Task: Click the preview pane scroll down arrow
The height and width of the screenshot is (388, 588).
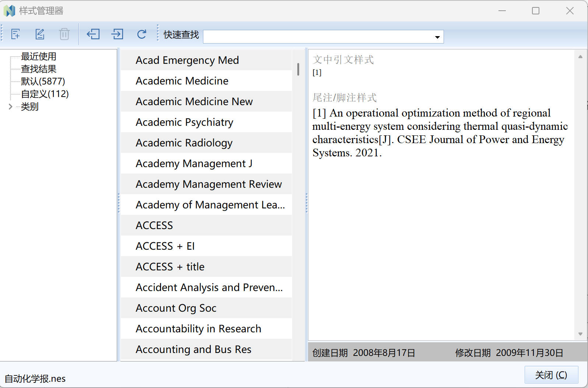Action: (x=580, y=334)
